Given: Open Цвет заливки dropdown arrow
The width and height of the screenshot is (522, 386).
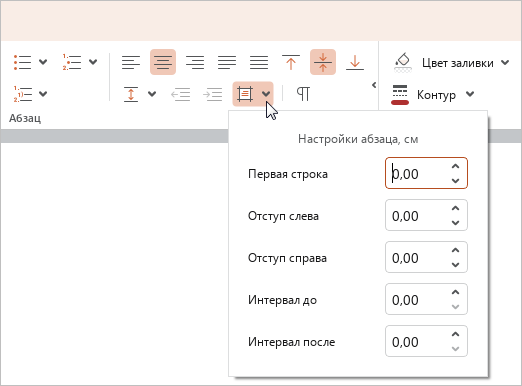Looking at the screenshot, I should (x=505, y=62).
